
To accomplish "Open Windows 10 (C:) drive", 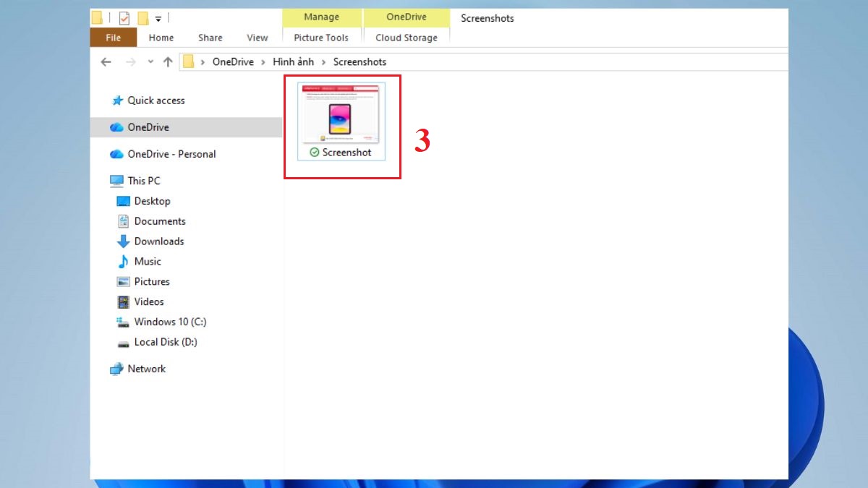I will tap(170, 322).
